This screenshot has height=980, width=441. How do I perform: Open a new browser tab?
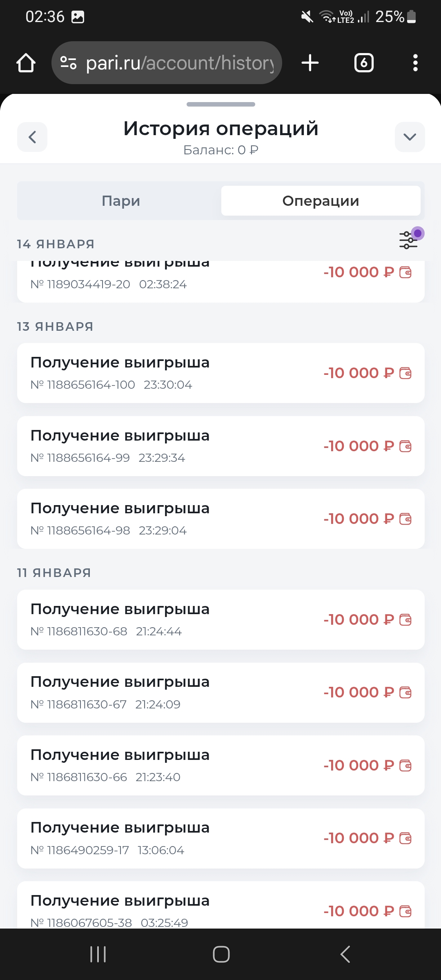[x=310, y=63]
